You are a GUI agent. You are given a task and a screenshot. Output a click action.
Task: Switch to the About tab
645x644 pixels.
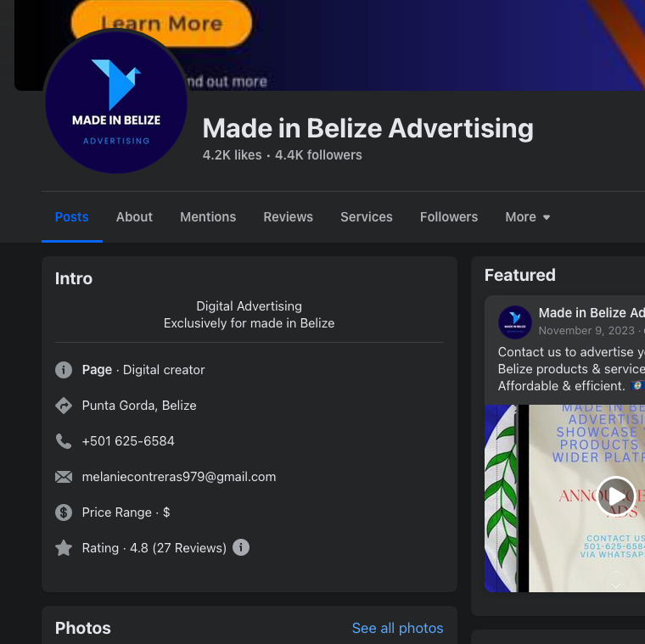tap(134, 216)
